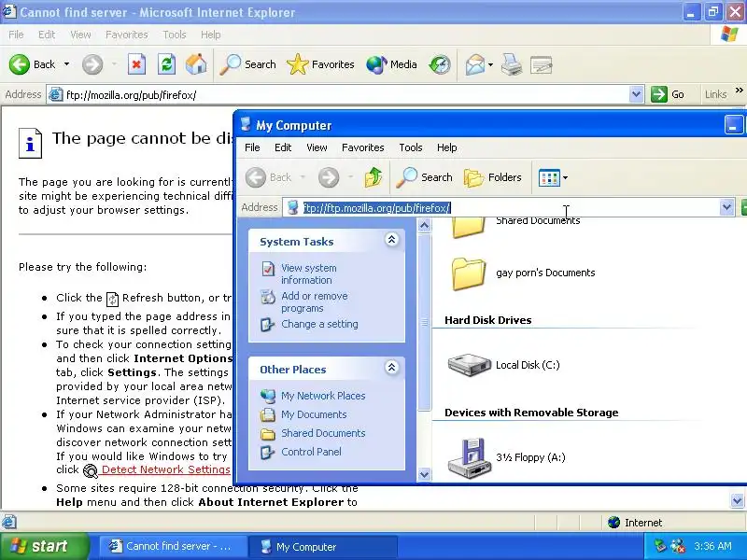The image size is (747, 560).
Task: Open Favorites menu in Internet Explorer
Action: tap(127, 35)
